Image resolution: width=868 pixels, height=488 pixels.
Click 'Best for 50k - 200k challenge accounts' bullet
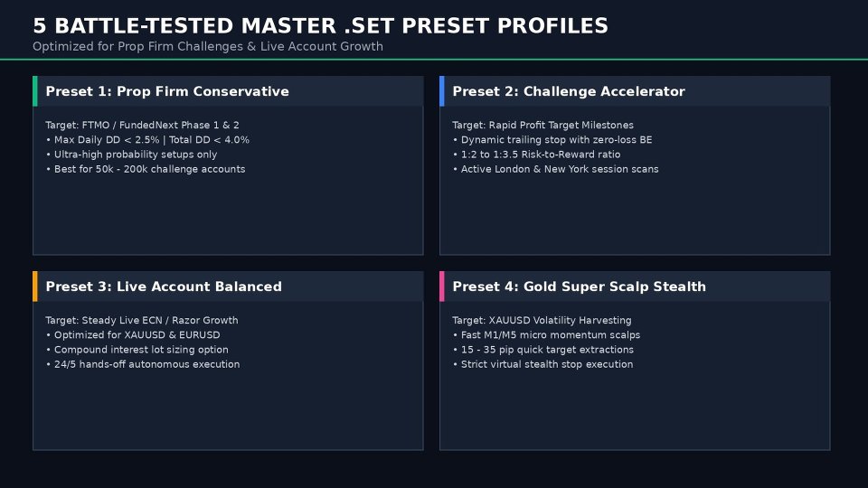click(146, 169)
